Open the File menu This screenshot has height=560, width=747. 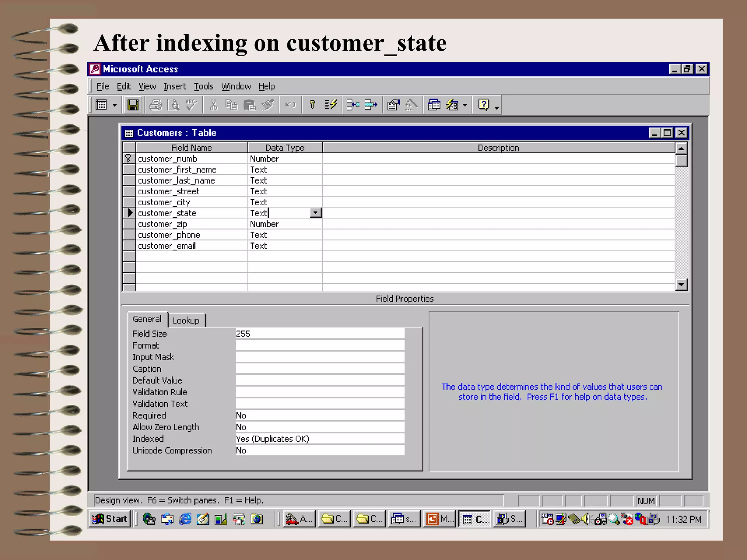click(103, 86)
